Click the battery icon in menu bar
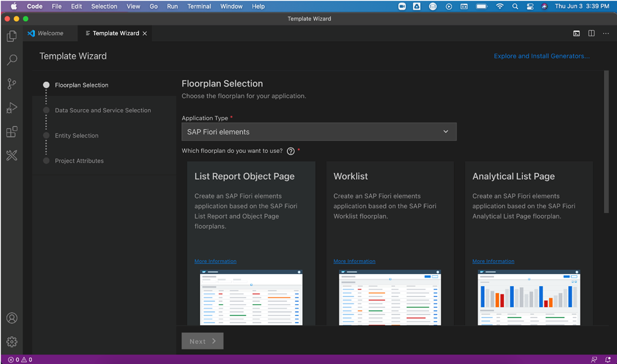617x364 pixels. point(482,6)
